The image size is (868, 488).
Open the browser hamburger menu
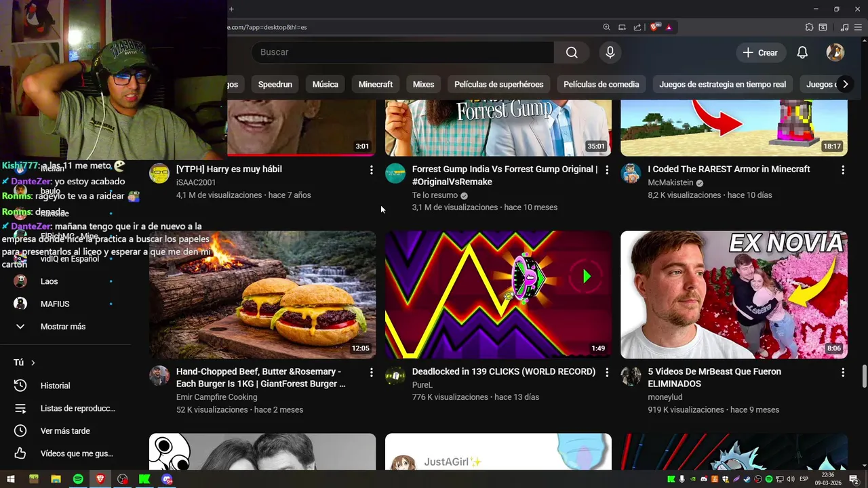[859, 27]
